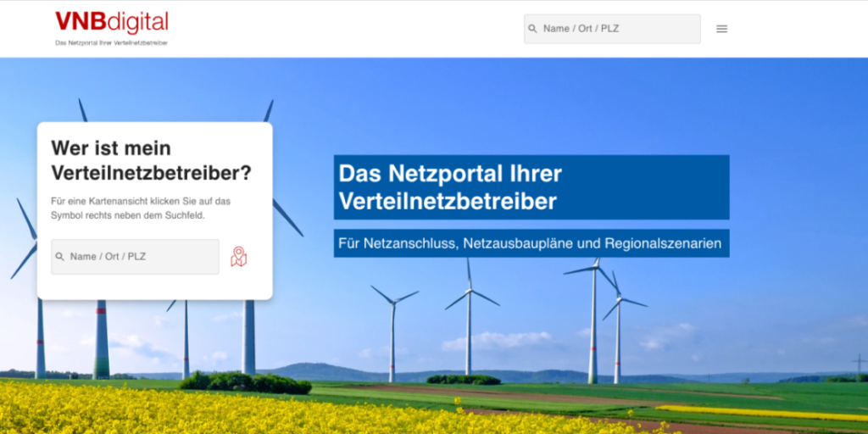Click the heading 'Wer ist mein Verteilnetzbetreiber?'
Screen dimensions: 868x434
(x=151, y=160)
